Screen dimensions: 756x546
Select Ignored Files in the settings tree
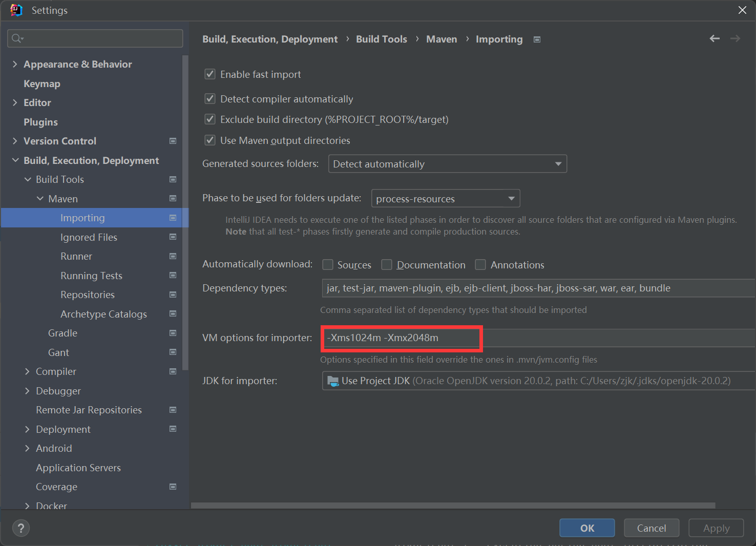click(x=89, y=237)
